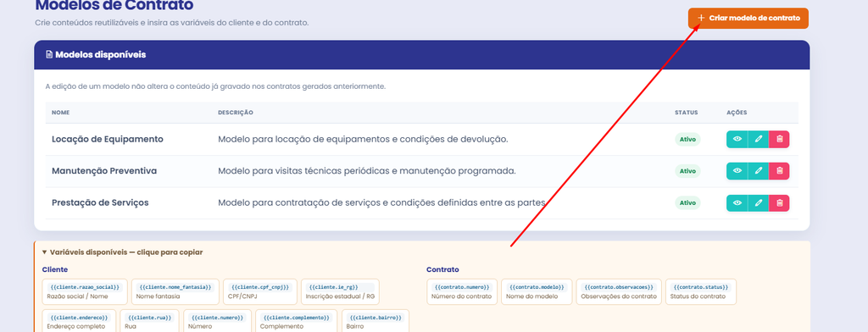Viewport: 868px width, 332px height.
Task: Copy the {{cliente.cpf_cnpj}} variable chip
Action: click(x=260, y=291)
